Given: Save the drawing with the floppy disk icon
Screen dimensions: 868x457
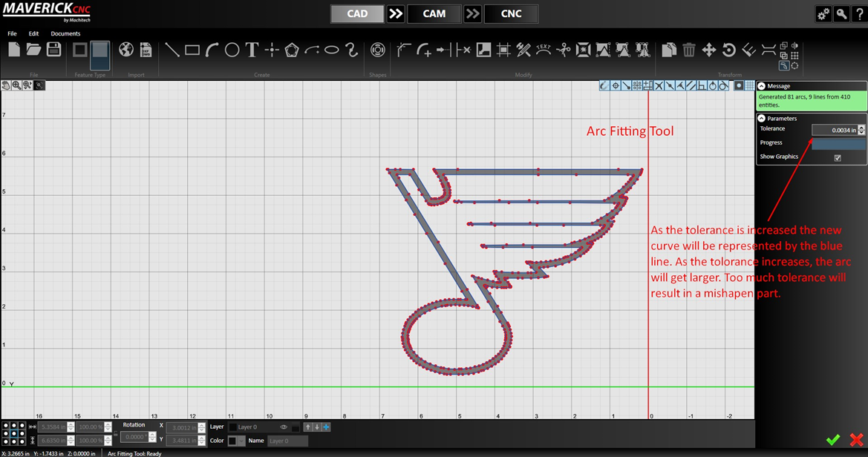Looking at the screenshot, I should point(53,50).
